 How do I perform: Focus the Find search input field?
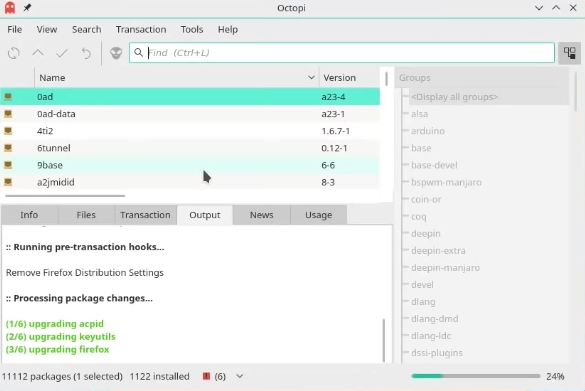(342, 53)
